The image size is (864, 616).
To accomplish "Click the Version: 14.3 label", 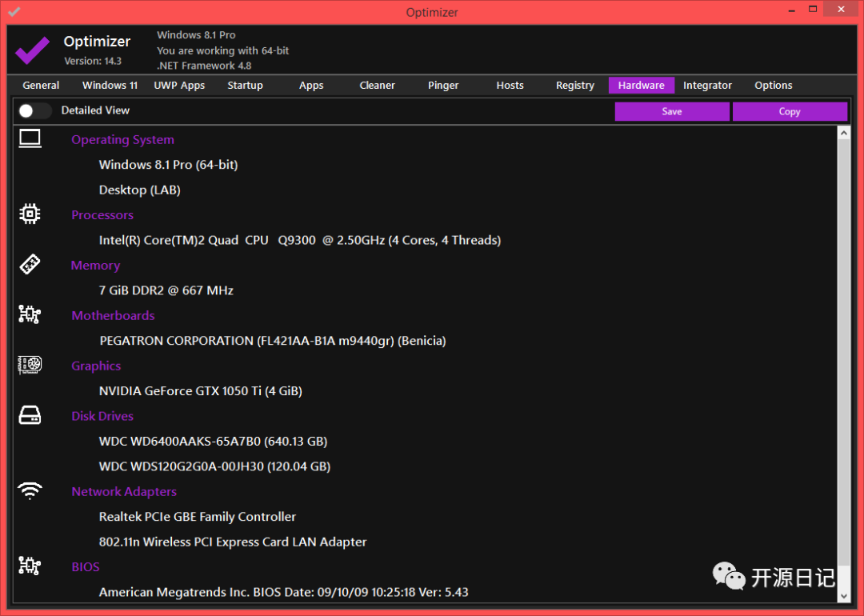I will (93, 61).
